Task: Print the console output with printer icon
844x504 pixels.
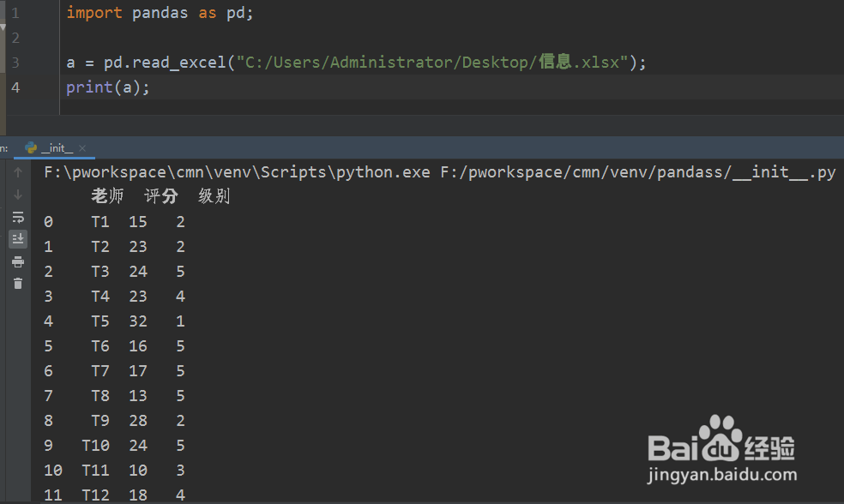Action: click(18, 261)
